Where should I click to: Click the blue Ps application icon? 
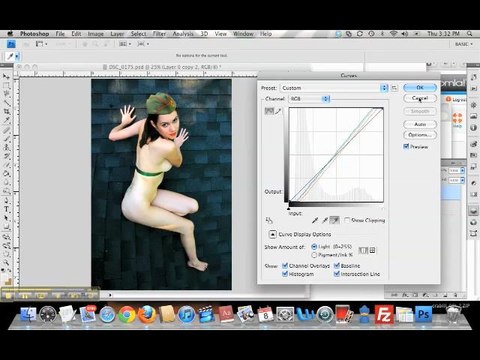[x=11, y=44]
